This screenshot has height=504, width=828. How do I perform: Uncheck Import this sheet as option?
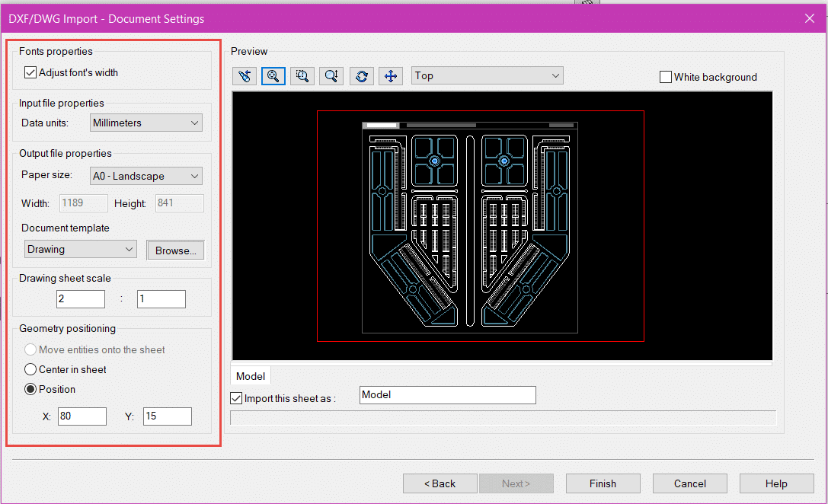(236, 398)
